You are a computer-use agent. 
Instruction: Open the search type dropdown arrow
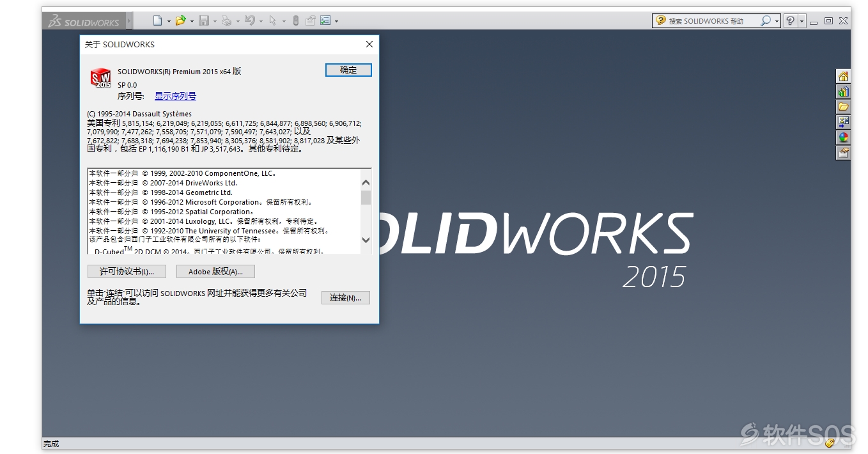[777, 21]
